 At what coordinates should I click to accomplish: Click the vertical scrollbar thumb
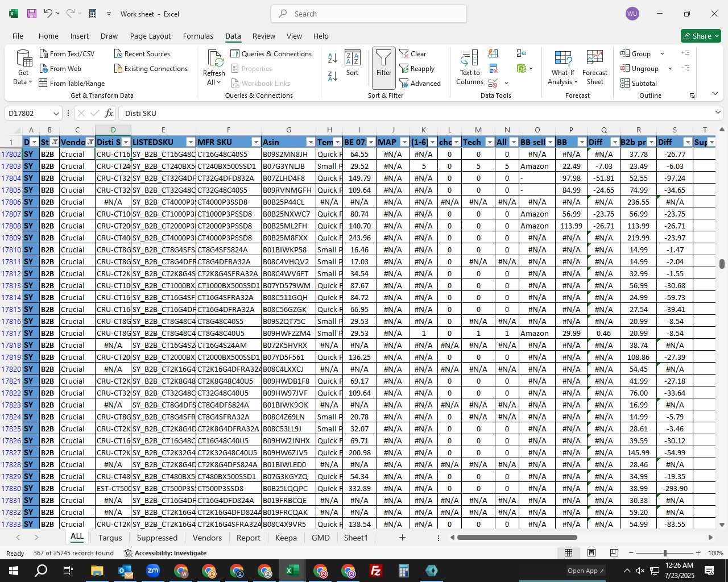click(722, 264)
